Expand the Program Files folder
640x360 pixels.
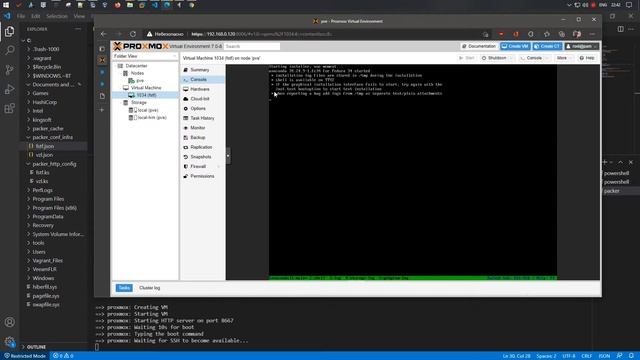(48, 199)
